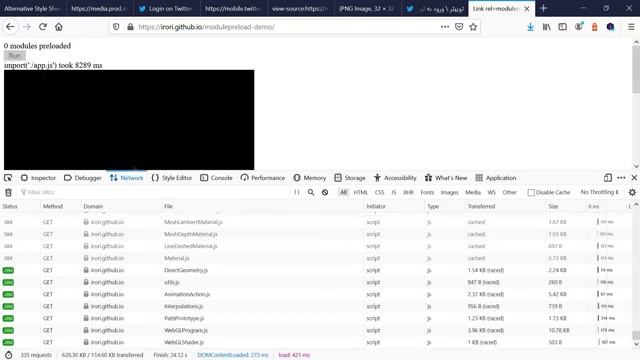Switch to the Accessibility tab
This screenshot has width=640, height=360.
395,178
